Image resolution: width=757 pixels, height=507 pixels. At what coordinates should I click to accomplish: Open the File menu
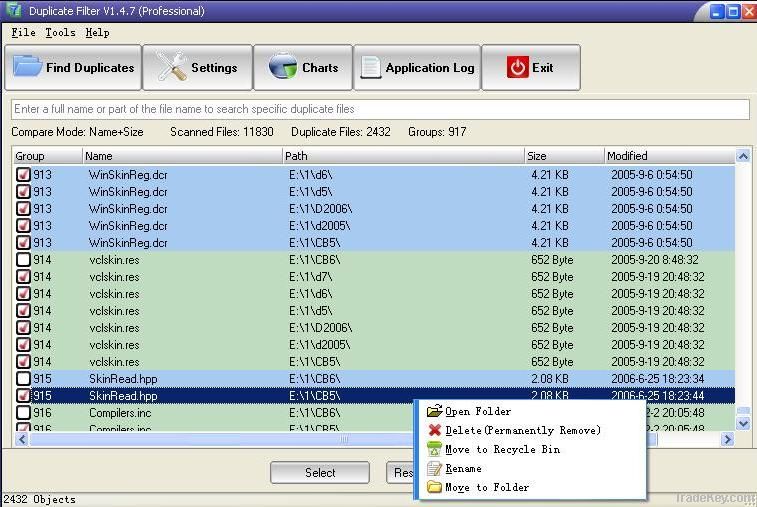23,32
